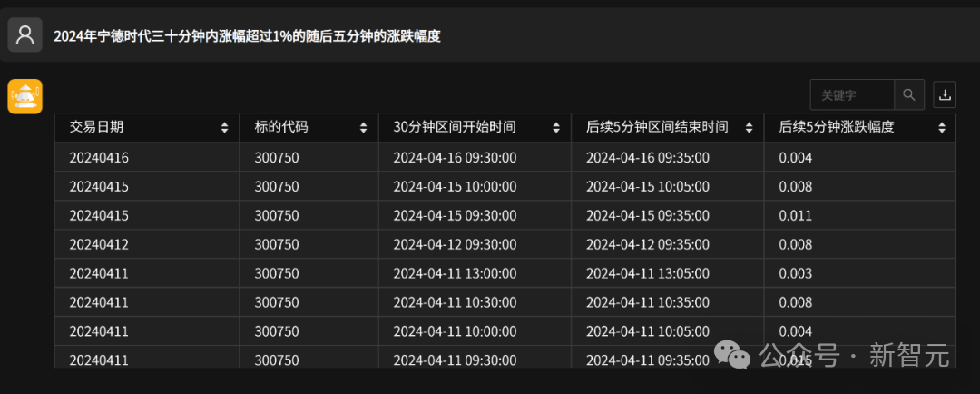Viewport: 980px width, 394px height.
Task: Sort by 30分钟区间开始时间 column arrows
Action: point(556,128)
